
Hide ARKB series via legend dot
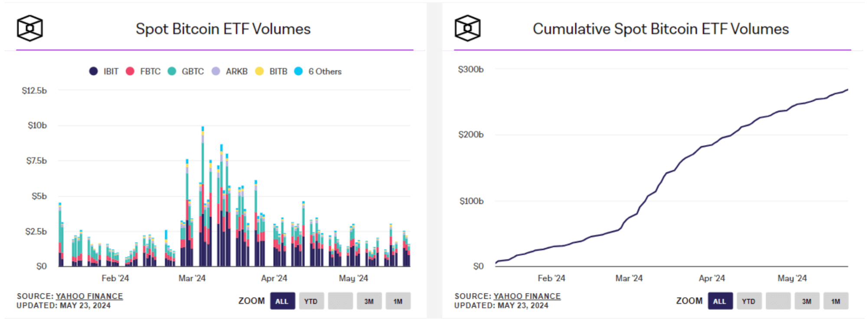(216, 71)
